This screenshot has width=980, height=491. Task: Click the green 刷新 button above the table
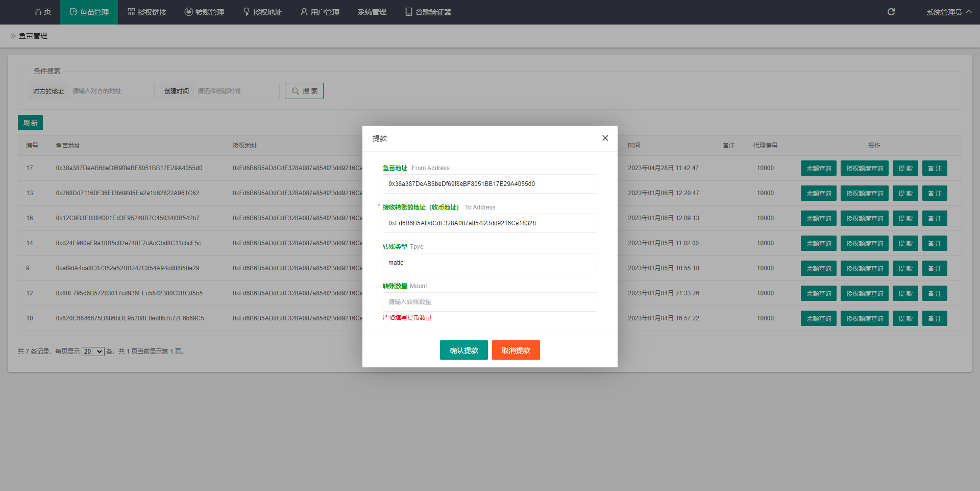pyautogui.click(x=30, y=123)
